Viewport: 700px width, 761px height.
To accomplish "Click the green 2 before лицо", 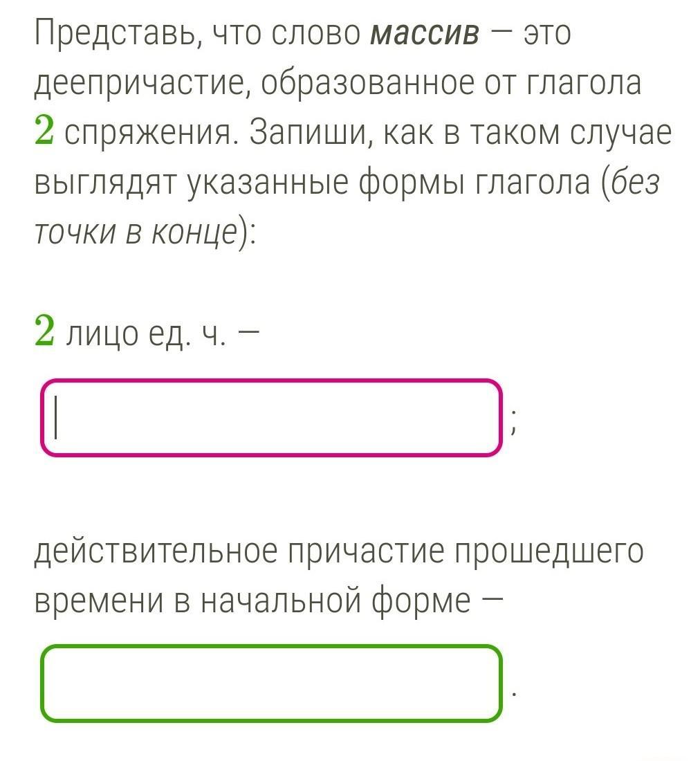I will click(x=44, y=332).
